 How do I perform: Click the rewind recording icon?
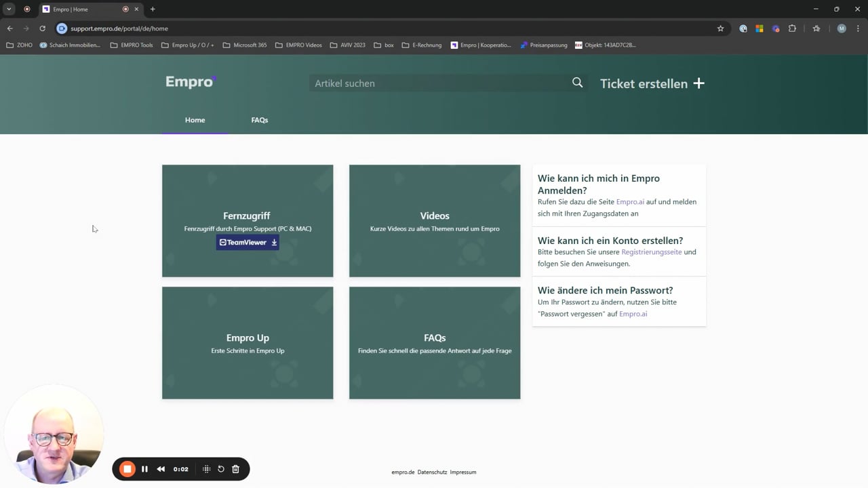[161, 469]
